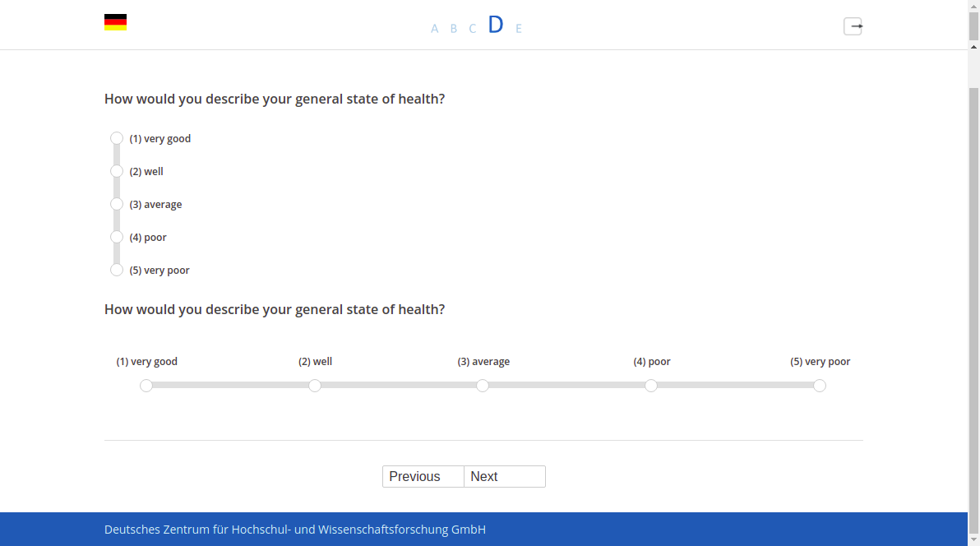Select vertical option (3) average

(116, 204)
